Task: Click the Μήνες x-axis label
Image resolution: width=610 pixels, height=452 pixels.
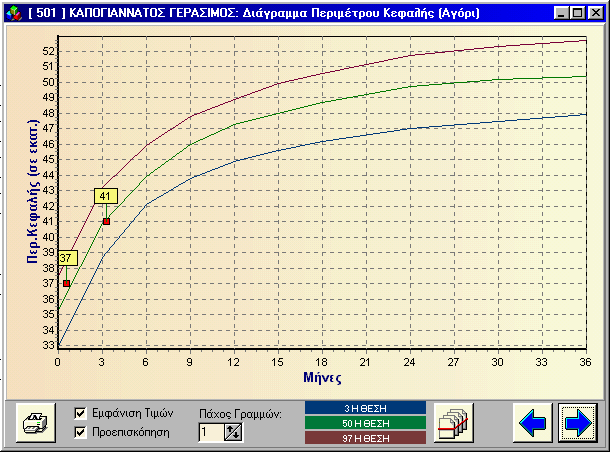Action: coord(322,378)
